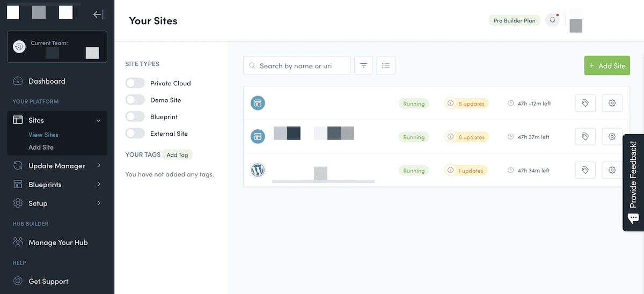The height and width of the screenshot is (294, 644).
Task: Click the Running status in first row
Action: (x=414, y=104)
